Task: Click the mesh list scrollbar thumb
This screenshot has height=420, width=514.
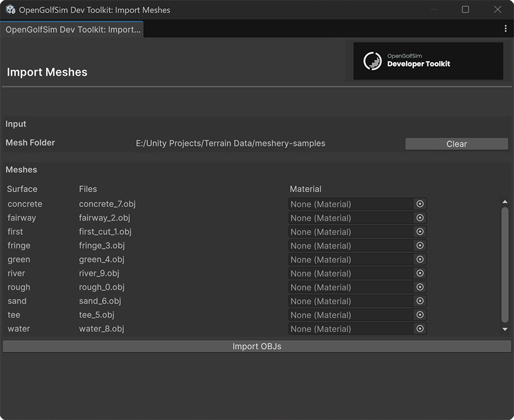Action: tap(505, 265)
